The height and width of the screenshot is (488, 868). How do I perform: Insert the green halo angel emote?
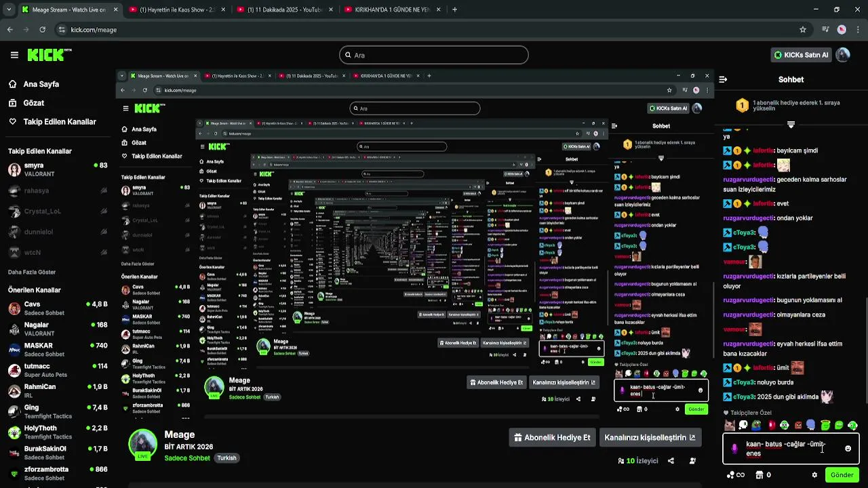pos(825,426)
